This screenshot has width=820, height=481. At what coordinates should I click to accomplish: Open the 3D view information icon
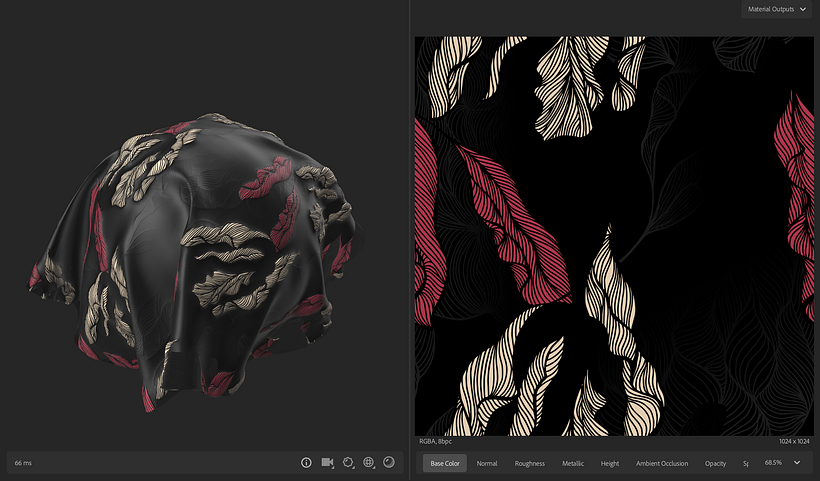pyautogui.click(x=306, y=463)
